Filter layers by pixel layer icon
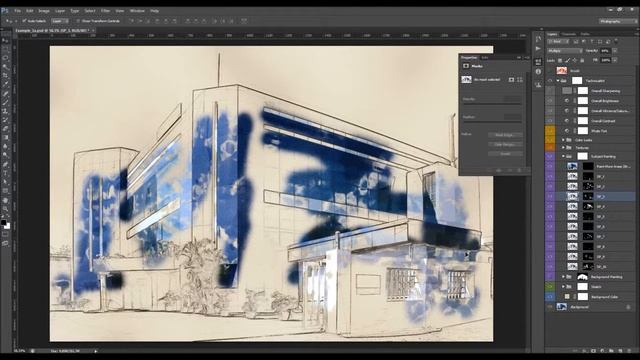The height and width of the screenshot is (360, 640). pos(576,42)
